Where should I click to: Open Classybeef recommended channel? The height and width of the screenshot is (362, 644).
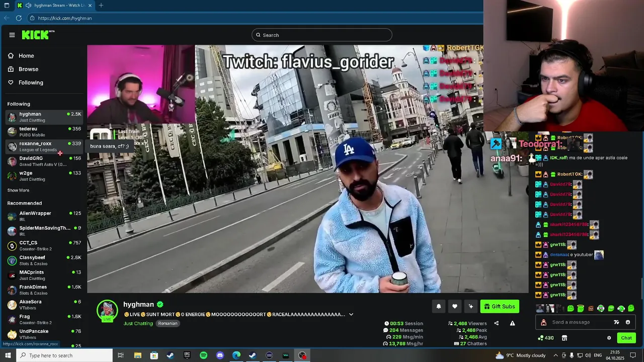pos(45,260)
